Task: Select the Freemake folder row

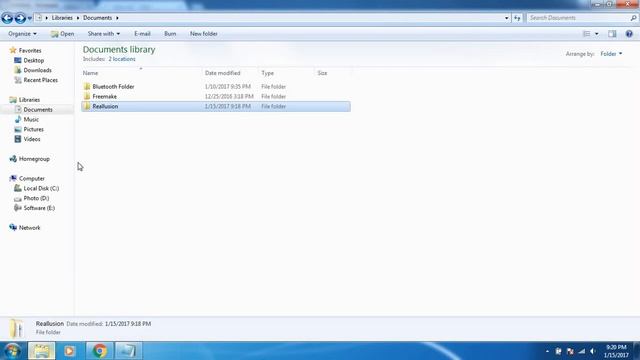Action: coord(216,96)
